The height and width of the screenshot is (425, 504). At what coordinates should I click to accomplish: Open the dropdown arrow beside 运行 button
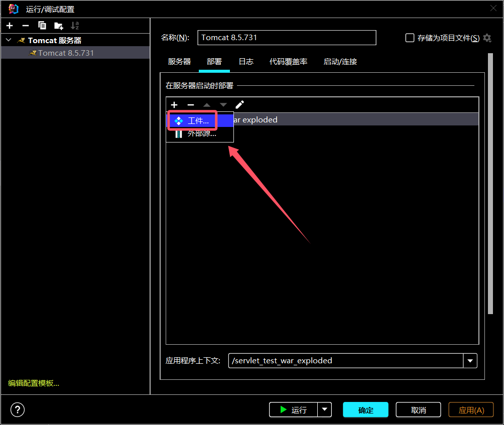click(325, 409)
